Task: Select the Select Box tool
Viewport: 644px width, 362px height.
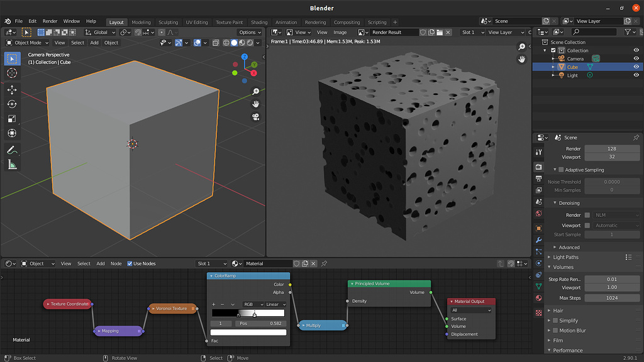Action: (13, 58)
